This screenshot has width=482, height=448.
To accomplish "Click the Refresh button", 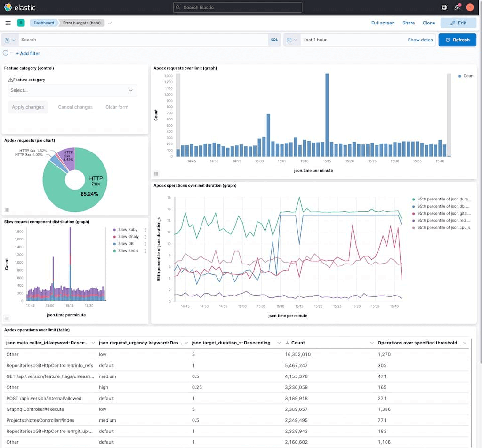I will 457,40.
